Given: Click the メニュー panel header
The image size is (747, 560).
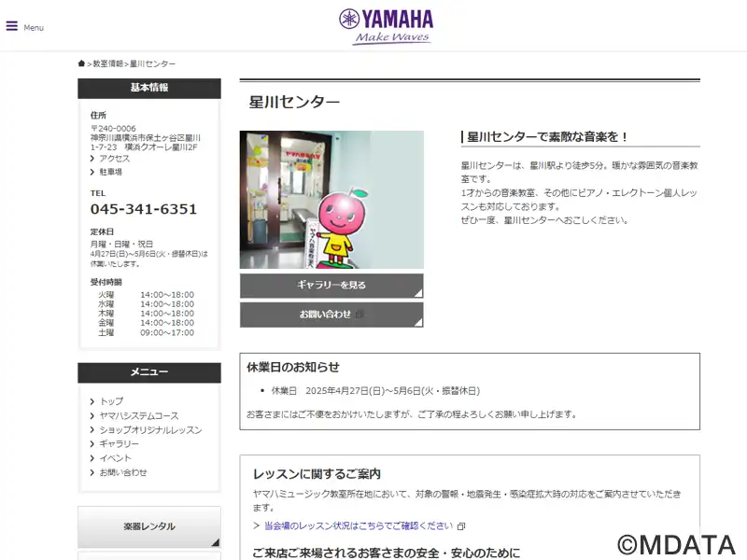Looking at the screenshot, I should 149,372.
